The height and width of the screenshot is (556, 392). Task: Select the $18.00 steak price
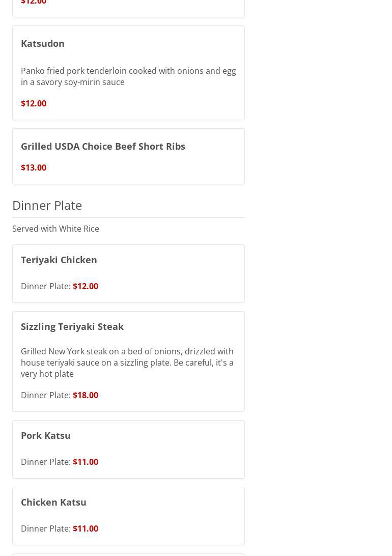click(x=86, y=395)
